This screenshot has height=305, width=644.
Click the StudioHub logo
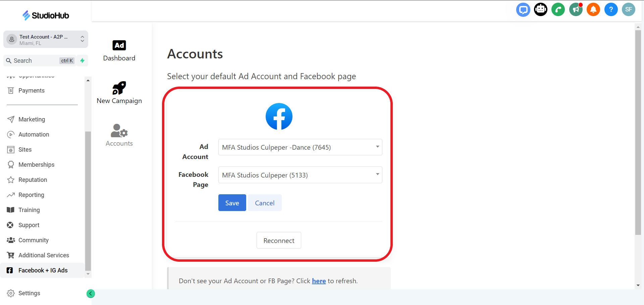coord(46,15)
